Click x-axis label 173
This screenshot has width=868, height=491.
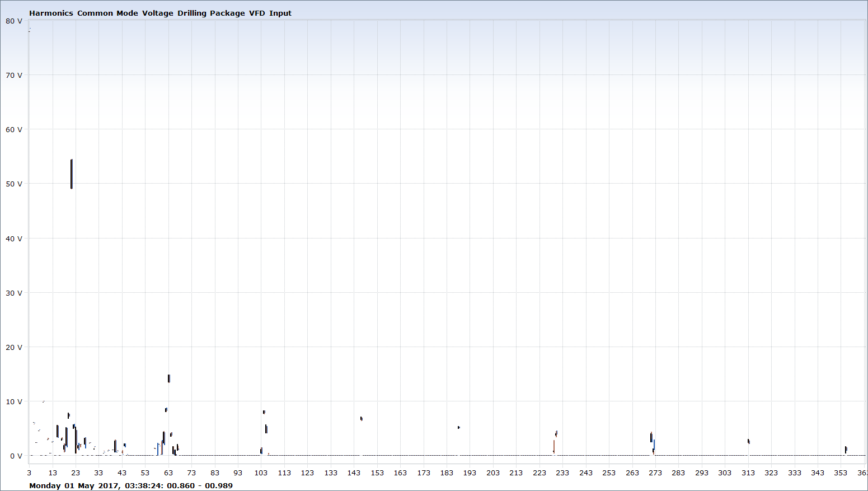(424, 473)
